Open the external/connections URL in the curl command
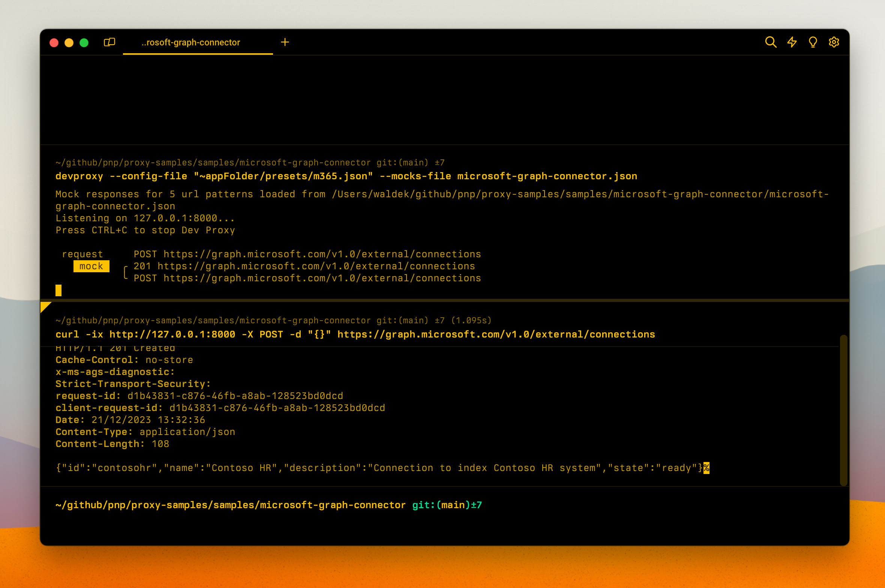Image resolution: width=885 pixels, height=588 pixels. [496, 334]
